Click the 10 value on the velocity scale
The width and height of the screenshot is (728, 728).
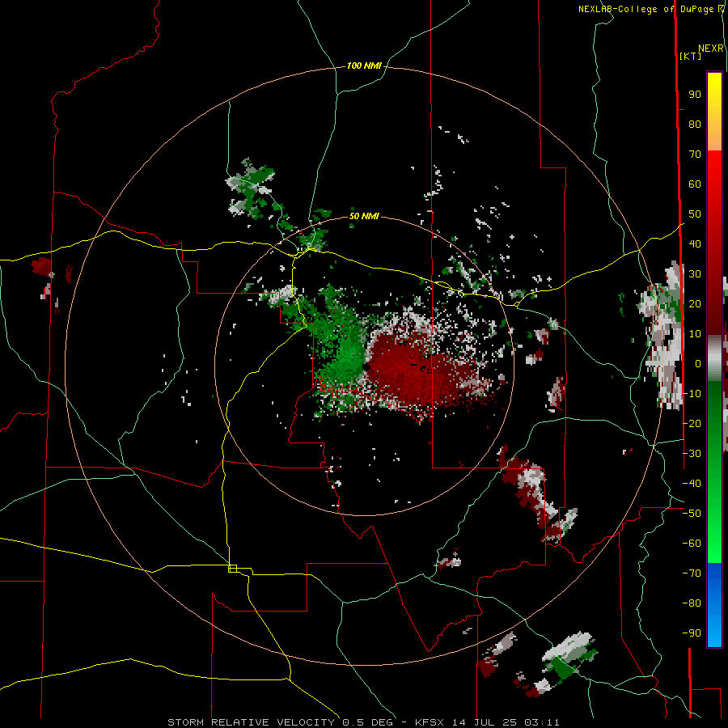pyautogui.click(x=695, y=334)
